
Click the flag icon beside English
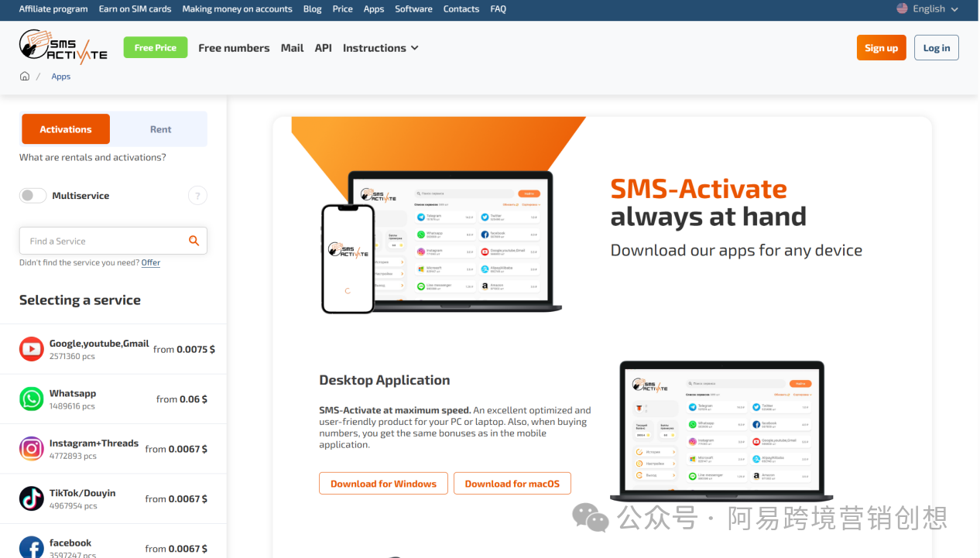[x=902, y=9]
